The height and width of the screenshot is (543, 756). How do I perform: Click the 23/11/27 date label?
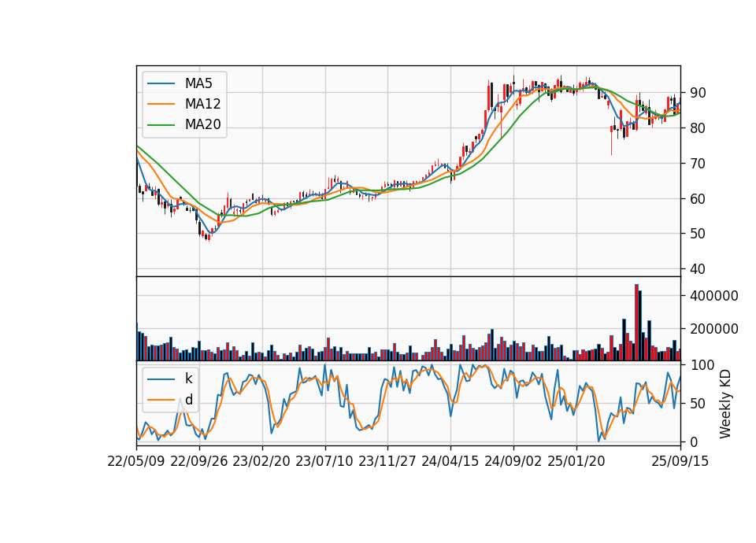click(387, 461)
